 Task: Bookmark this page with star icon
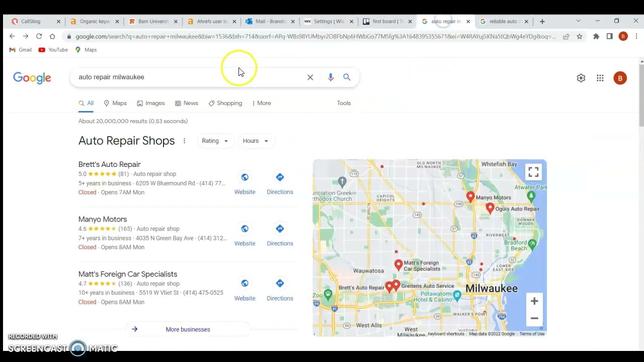click(x=580, y=36)
